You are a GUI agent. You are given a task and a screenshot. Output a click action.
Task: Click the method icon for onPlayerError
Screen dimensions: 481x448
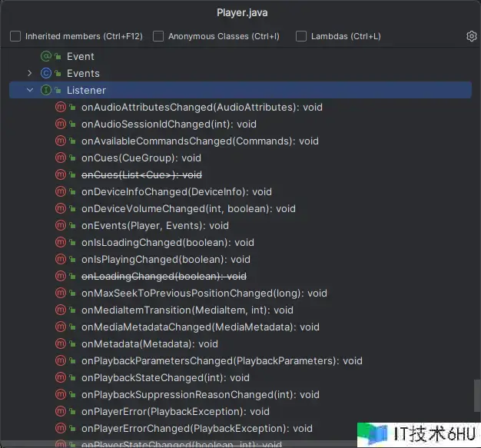click(61, 411)
